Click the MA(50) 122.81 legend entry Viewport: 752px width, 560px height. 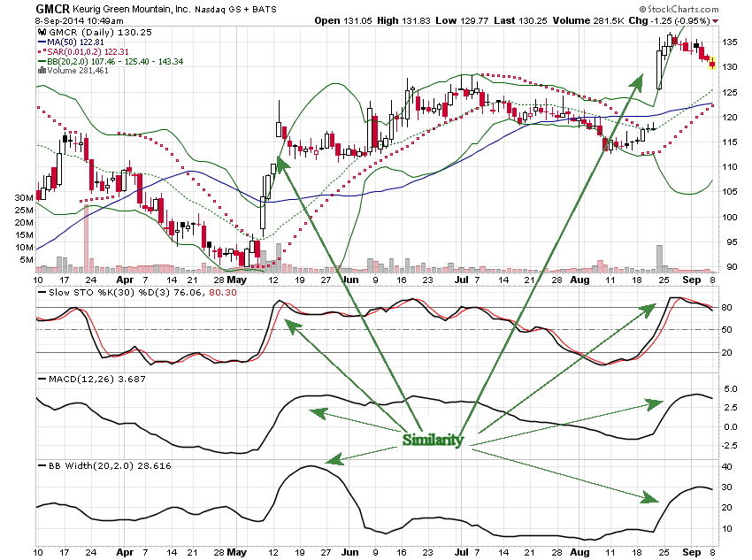pyautogui.click(x=75, y=42)
